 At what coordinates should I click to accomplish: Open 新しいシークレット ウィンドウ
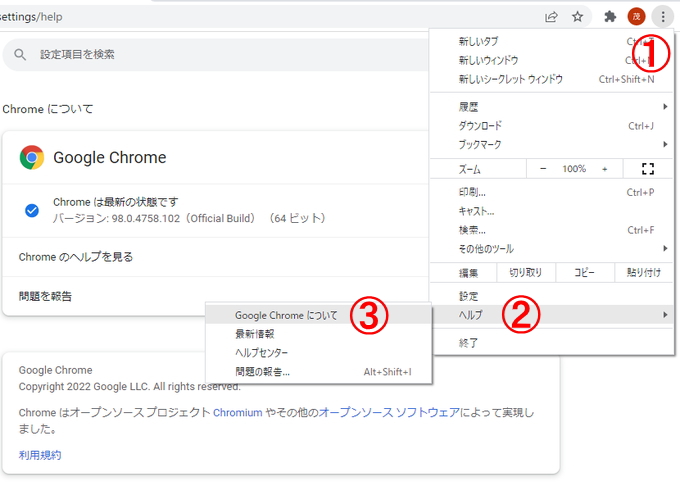point(552,79)
